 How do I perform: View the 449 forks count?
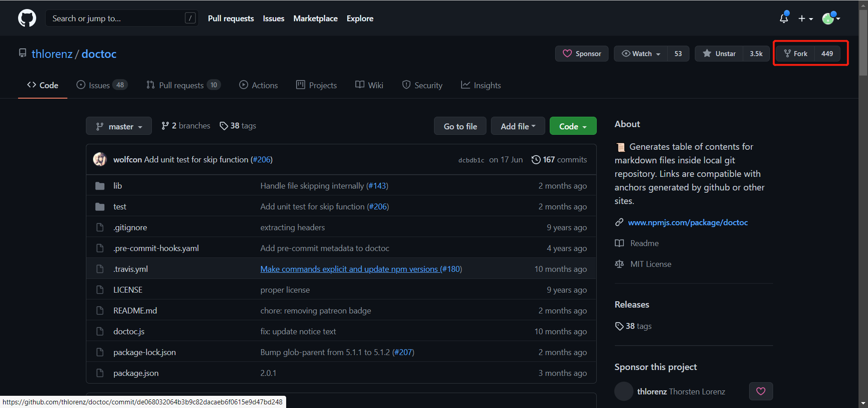pos(827,53)
